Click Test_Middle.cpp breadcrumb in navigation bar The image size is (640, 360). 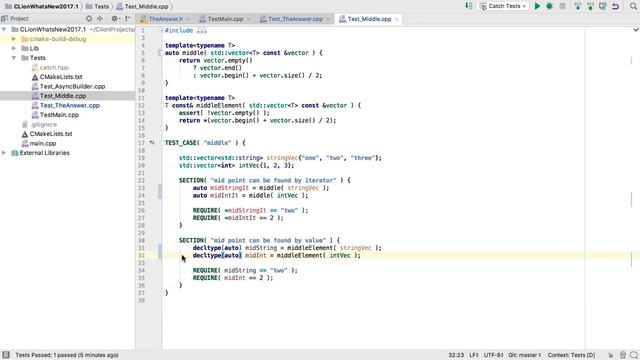pyautogui.click(x=142, y=7)
